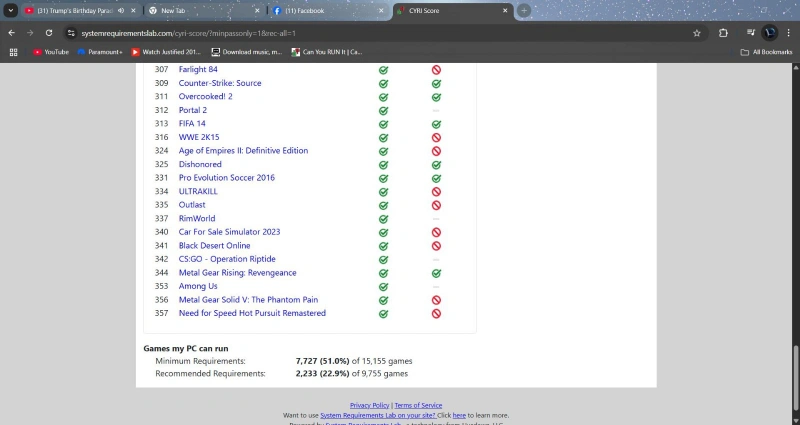Open CS:GO - Operation Riptide link
Screen dimensions: 800x425
pyautogui.click(x=227, y=259)
